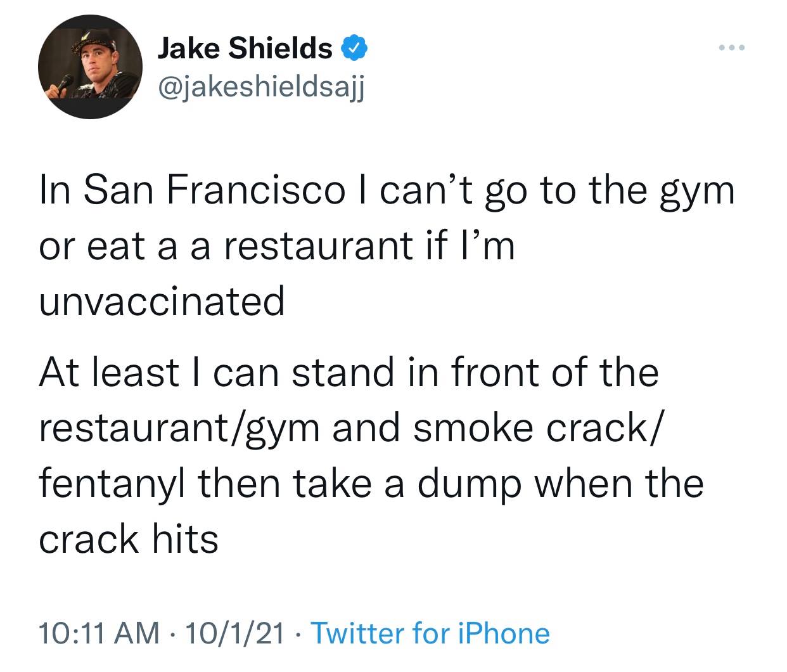The height and width of the screenshot is (672, 787).
Task: Click the "crack hits" final line
Action: 129,539
